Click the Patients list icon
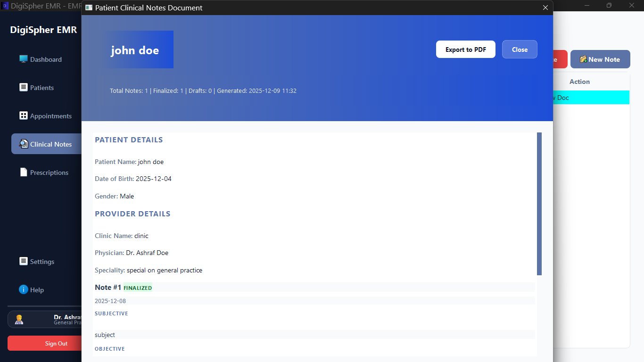 (x=23, y=87)
